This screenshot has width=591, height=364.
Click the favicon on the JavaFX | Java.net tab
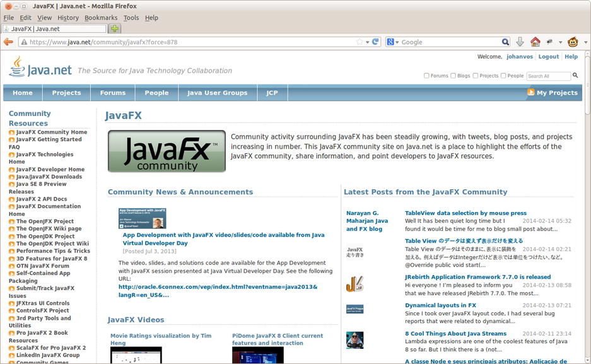(6, 28)
